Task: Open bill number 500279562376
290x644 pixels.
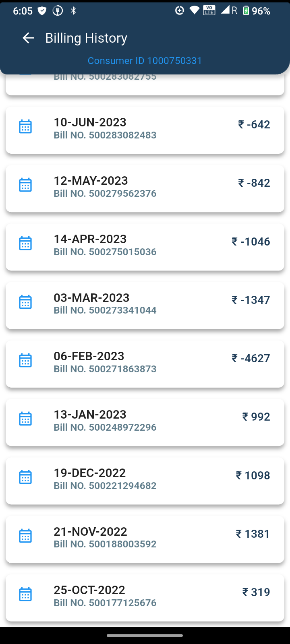Action: [105, 194]
